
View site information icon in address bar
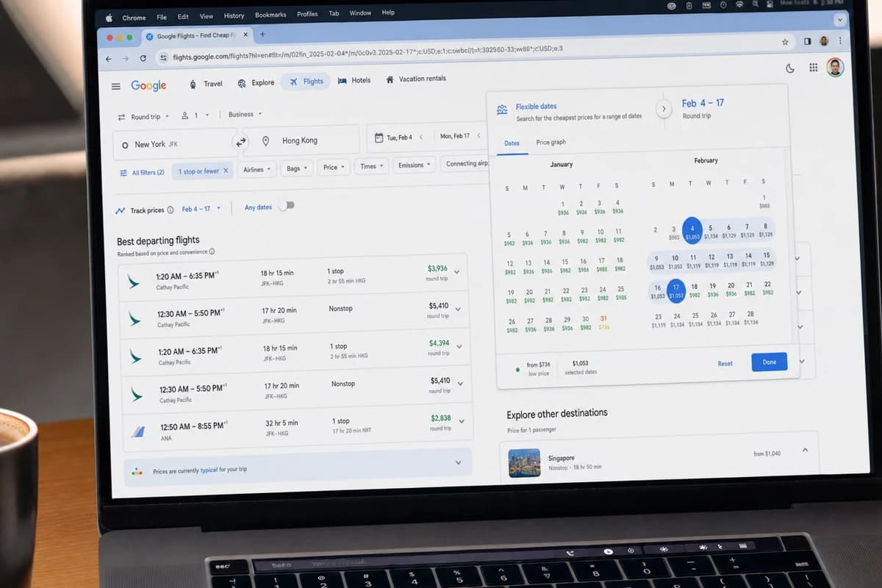click(x=163, y=57)
